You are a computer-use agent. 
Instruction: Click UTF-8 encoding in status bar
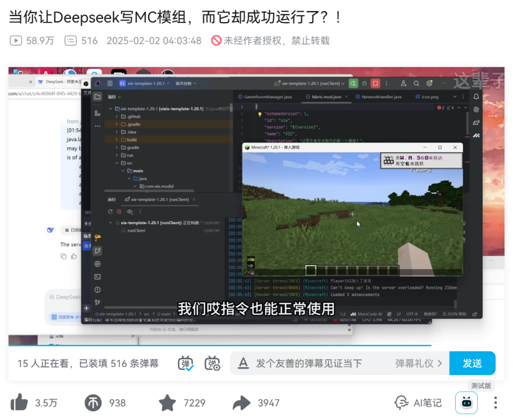click(412, 314)
